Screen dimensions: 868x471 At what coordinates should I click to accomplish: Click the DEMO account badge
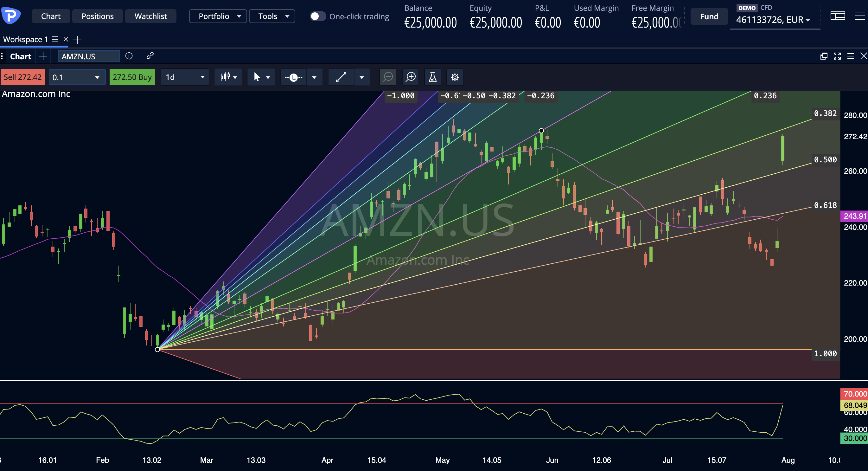747,8
